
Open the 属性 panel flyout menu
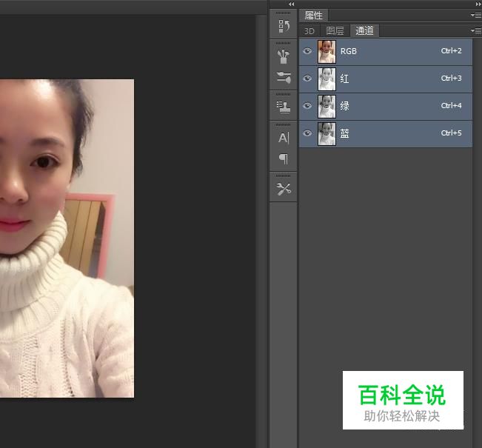click(x=476, y=15)
